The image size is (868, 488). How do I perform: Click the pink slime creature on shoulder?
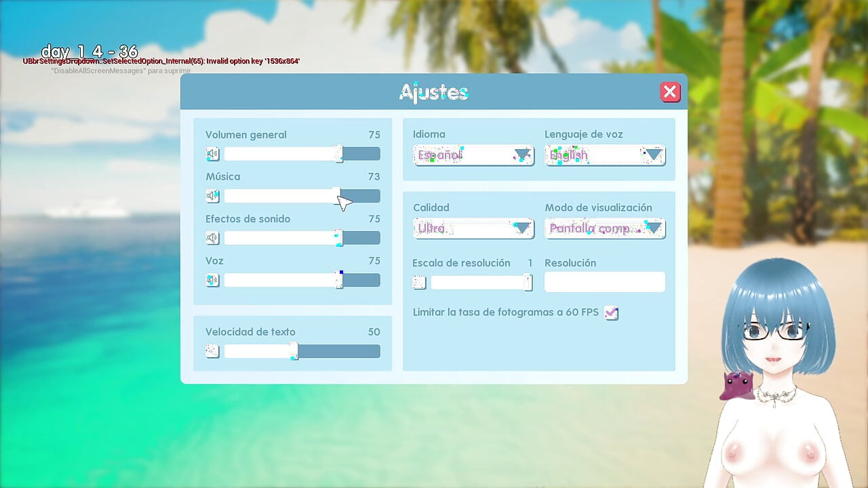[736, 386]
